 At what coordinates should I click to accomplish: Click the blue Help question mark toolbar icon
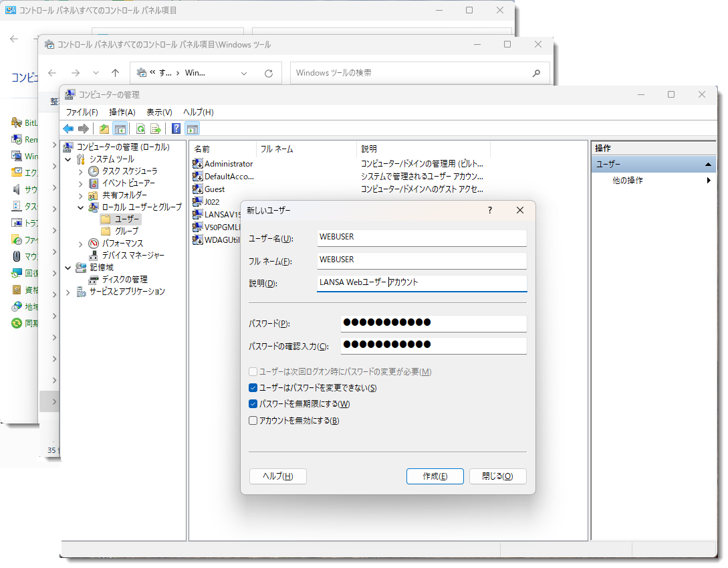tap(176, 128)
